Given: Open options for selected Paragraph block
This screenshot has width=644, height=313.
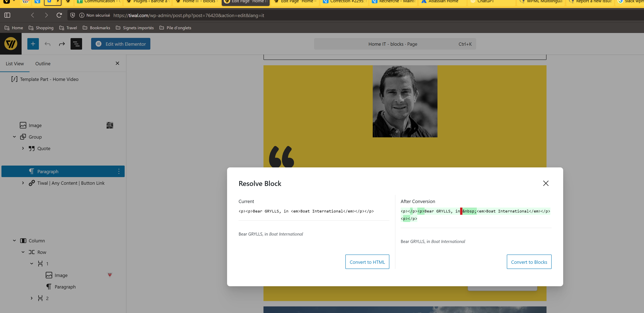Looking at the screenshot, I should [119, 171].
